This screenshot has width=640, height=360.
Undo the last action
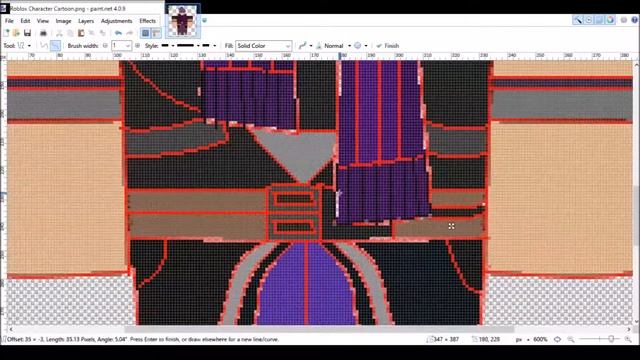coord(118,33)
